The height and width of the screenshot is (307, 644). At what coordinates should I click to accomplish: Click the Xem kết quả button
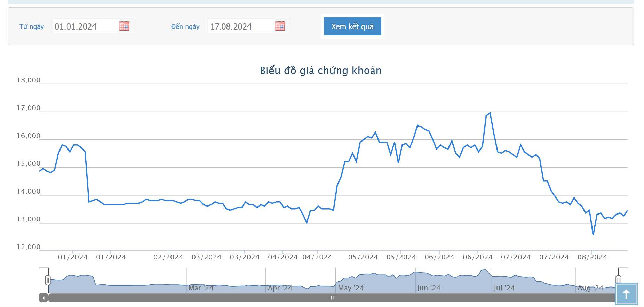[352, 26]
